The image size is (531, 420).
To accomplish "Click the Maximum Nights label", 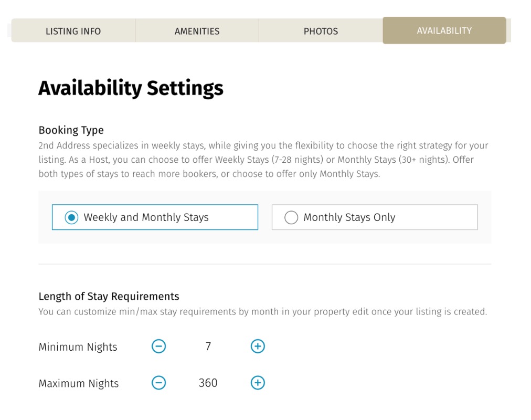I will (x=79, y=384).
